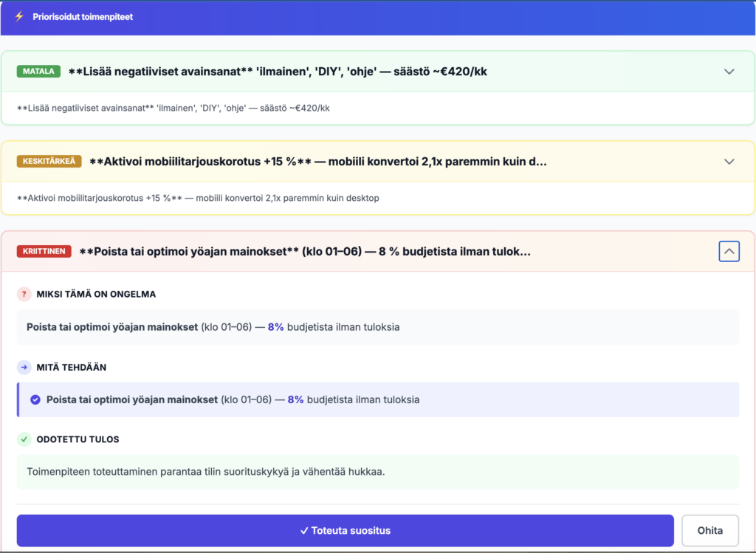The height and width of the screenshot is (553, 756).
Task: Click the bold negatiiviset avainsanat card title
Action: 278,72
